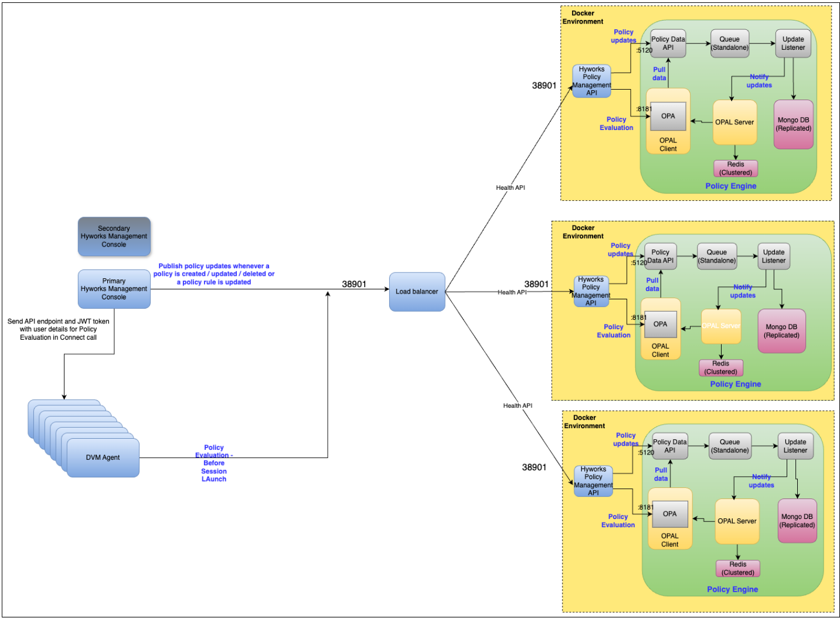Click 'Send API endpoint and JWT token' text
Viewport: 840px width, 618px height.
pos(58,329)
